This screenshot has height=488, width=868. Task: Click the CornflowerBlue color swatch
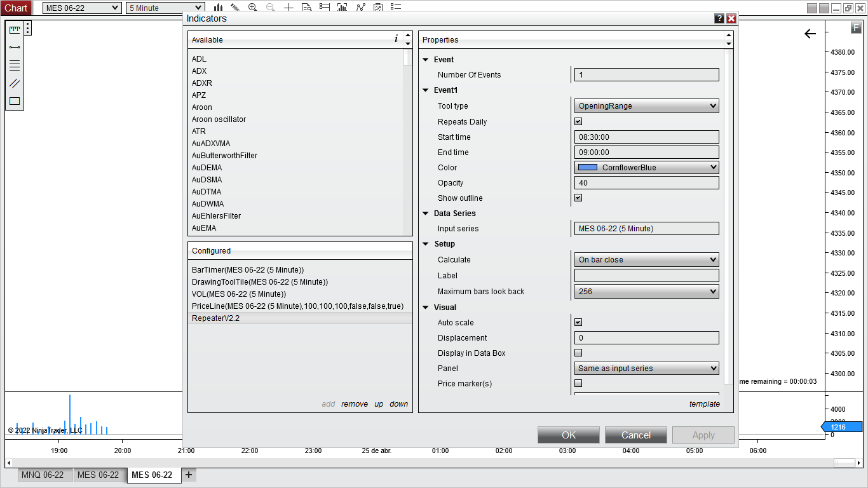pos(588,168)
